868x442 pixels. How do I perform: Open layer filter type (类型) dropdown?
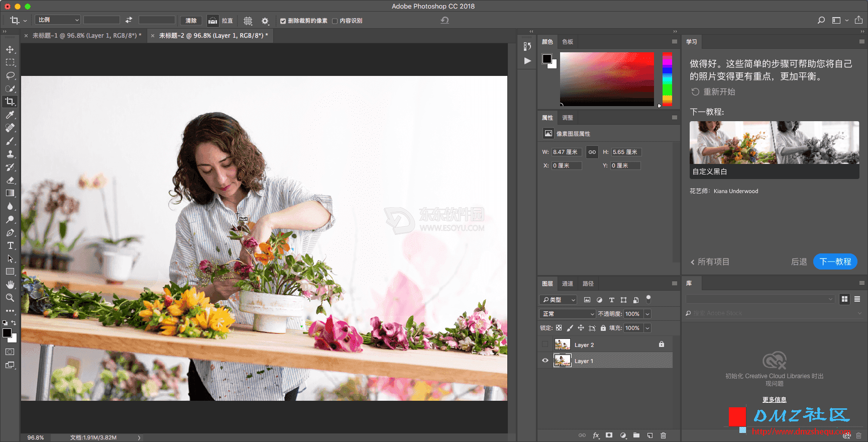pyautogui.click(x=558, y=300)
